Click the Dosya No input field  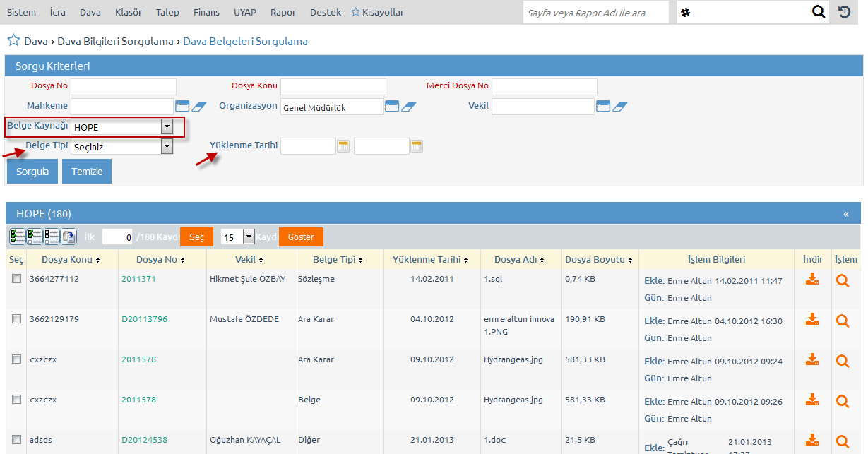pyautogui.click(x=124, y=87)
